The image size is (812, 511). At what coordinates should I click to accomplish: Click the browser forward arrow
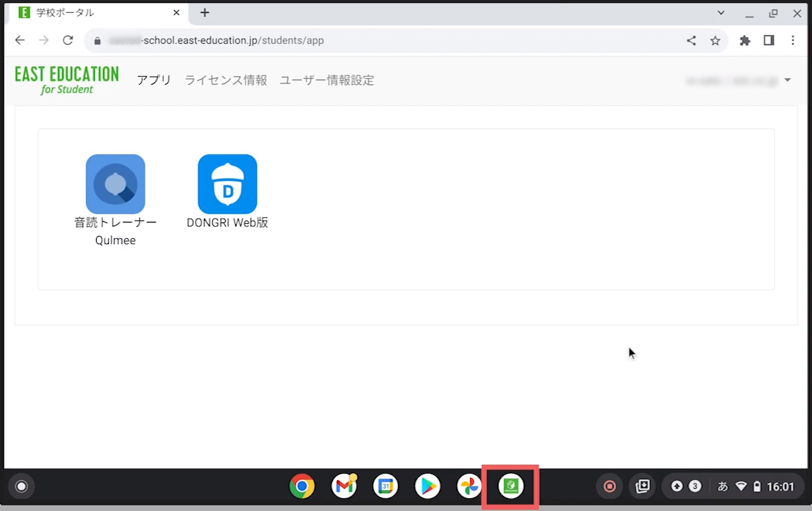[x=44, y=40]
